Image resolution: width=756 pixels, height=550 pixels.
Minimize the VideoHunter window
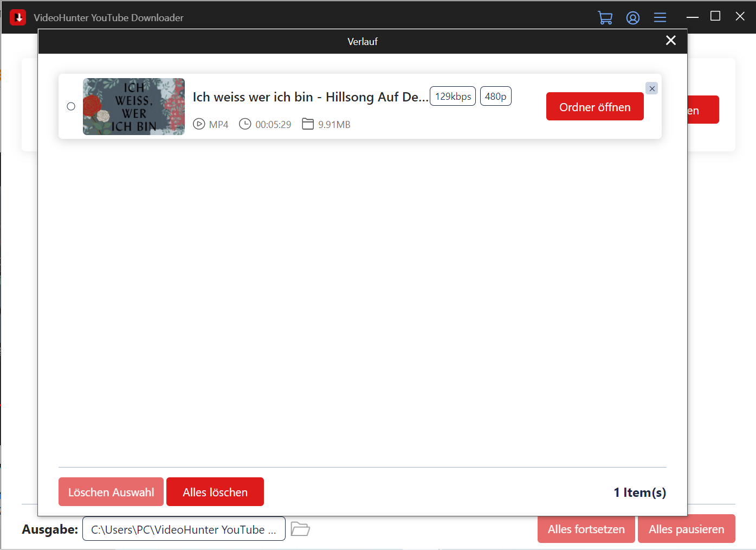(x=692, y=17)
